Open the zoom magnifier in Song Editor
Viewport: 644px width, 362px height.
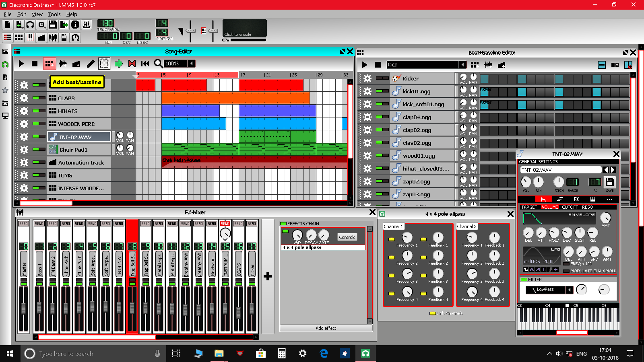[159, 63]
